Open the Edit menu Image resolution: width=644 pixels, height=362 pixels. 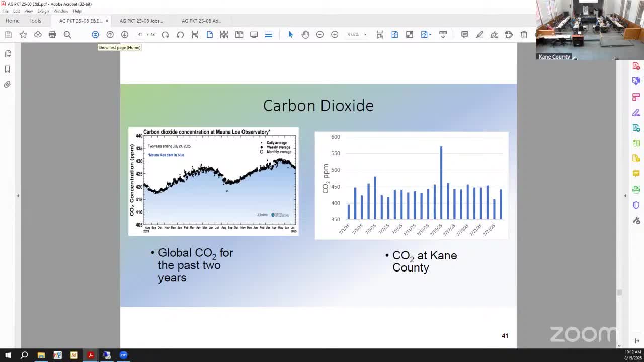pos(17,11)
